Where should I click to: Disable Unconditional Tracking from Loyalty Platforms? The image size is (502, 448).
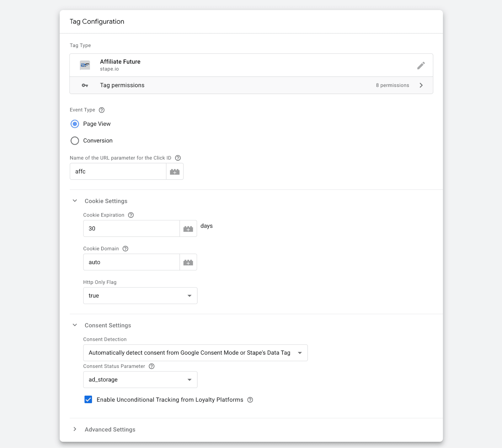pos(88,399)
